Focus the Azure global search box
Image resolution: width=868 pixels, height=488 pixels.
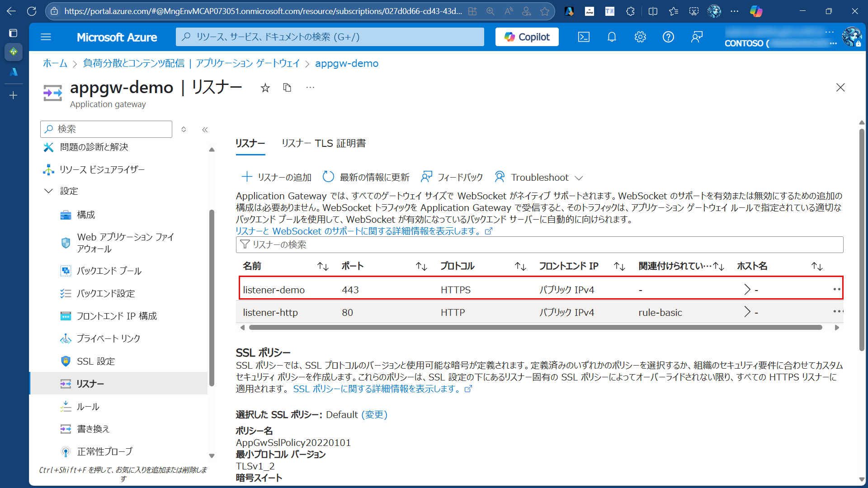[330, 37]
